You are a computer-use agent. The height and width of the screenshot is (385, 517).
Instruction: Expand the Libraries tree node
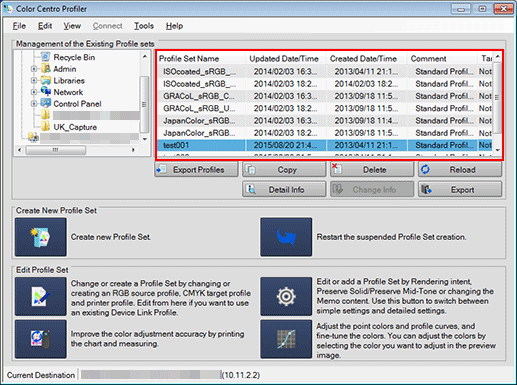click(x=34, y=81)
